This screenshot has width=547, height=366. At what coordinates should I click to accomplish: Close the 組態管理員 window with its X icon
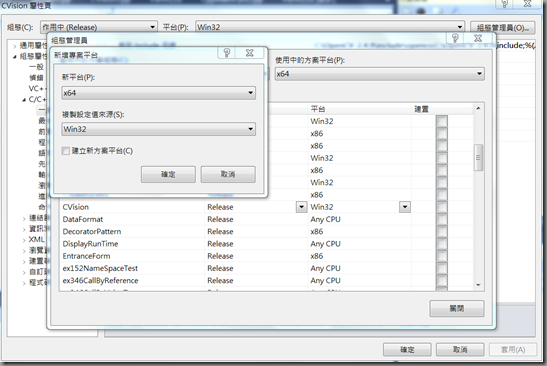[478, 38]
